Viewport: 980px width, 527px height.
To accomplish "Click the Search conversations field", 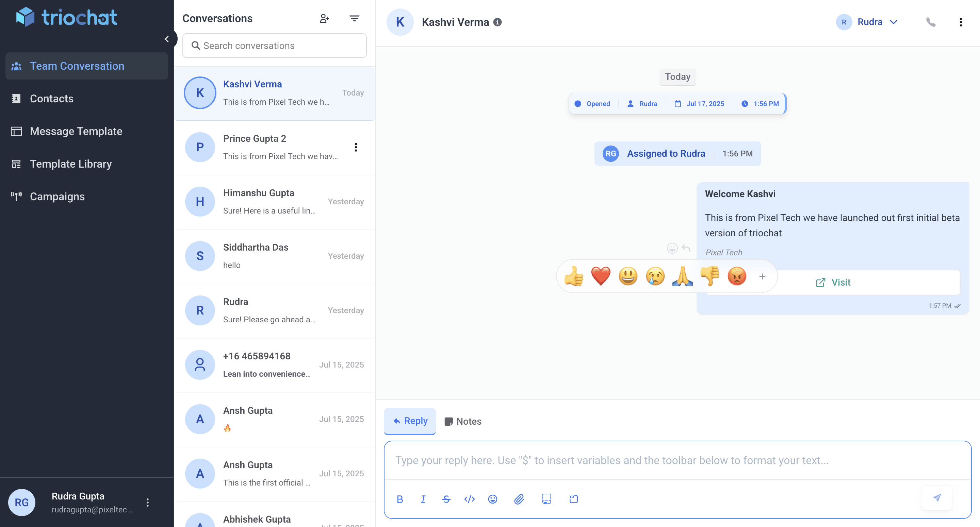I will 274,46.
